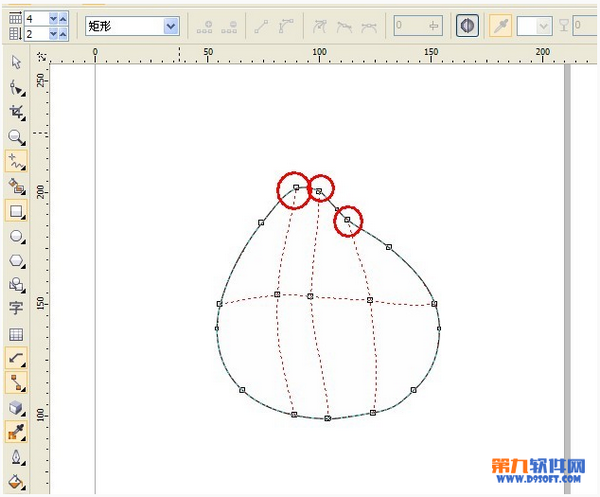Select the Crop tool
The height and width of the screenshot is (497, 600).
coord(16,112)
